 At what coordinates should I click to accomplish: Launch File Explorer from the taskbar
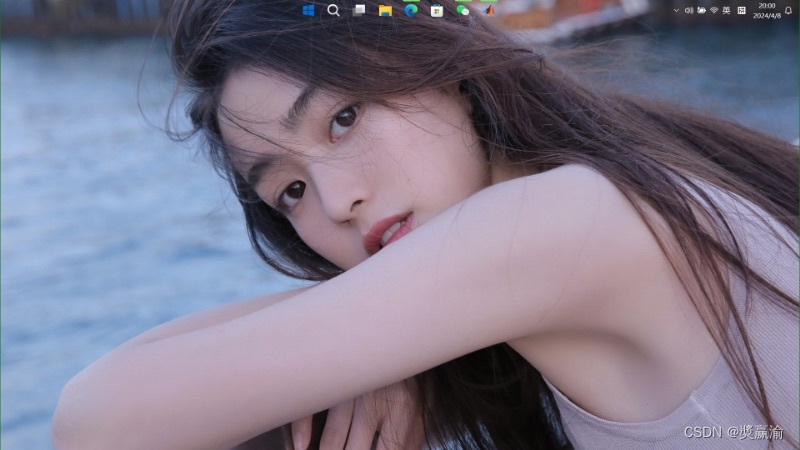pos(385,10)
